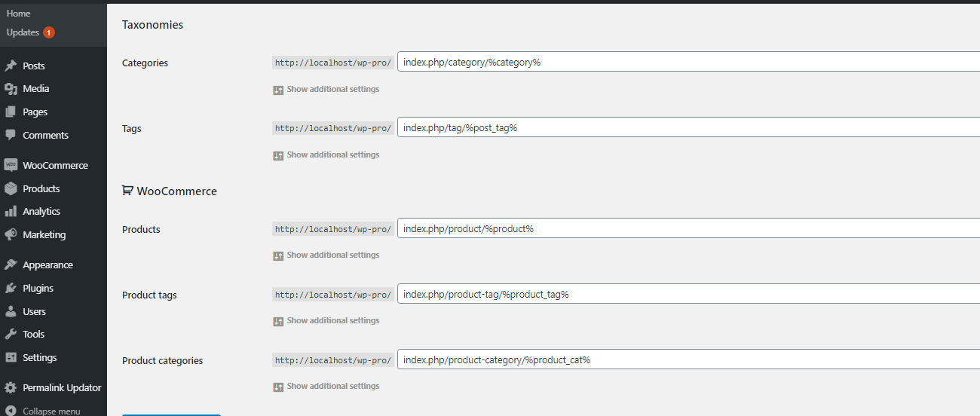Click base URL text beside Product categories
The width and height of the screenshot is (980, 416).
(333, 360)
